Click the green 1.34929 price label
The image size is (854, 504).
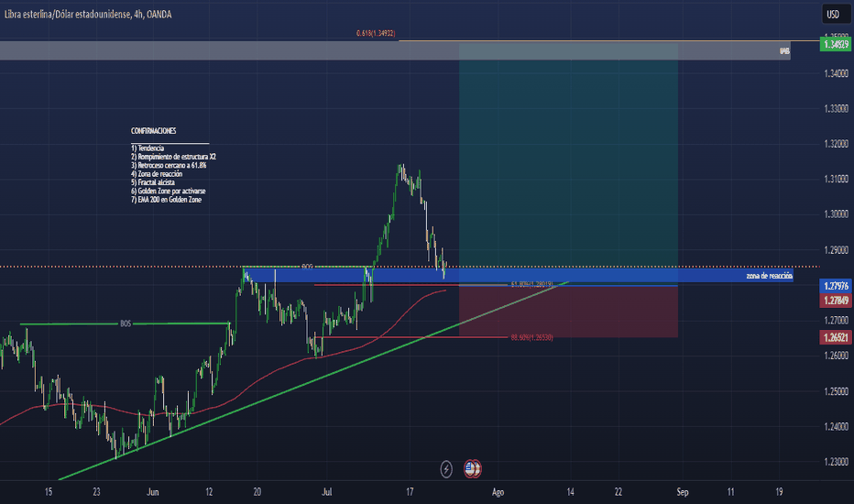pos(836,44)
